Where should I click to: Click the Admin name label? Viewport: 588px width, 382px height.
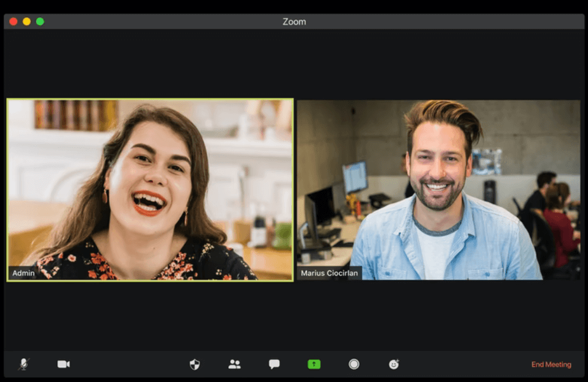(24, 273)
